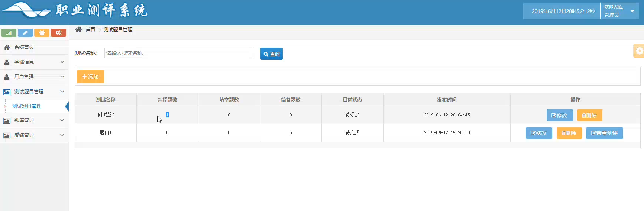Viewport: 644px width, 211px height.
Task: Expand the 基础信息 menu chevron
Action: (62, 62)
